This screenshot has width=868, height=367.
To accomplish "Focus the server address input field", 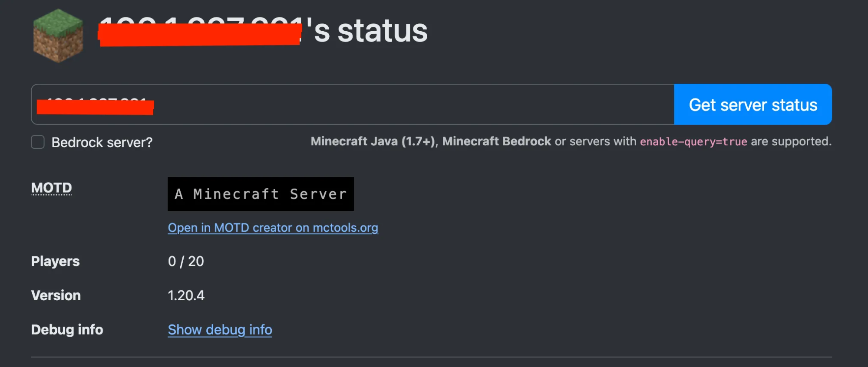I will (353, 105).
